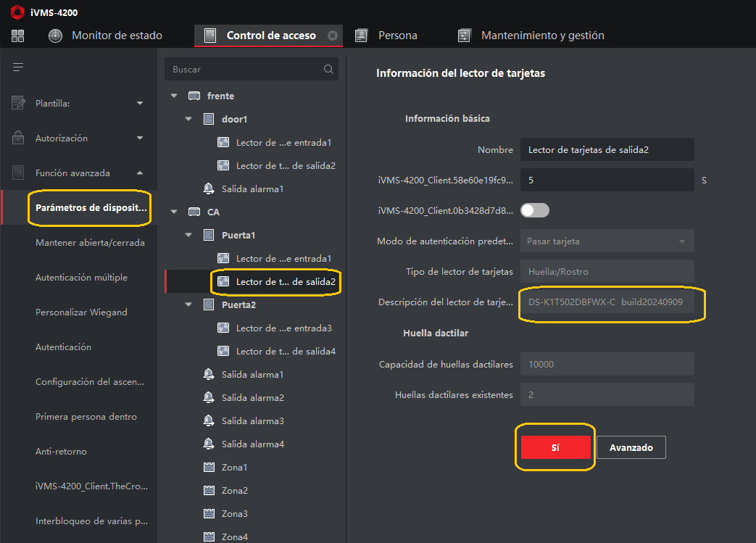
Task: Switch to Monitor de estado tab
Action: pos(116,36)
